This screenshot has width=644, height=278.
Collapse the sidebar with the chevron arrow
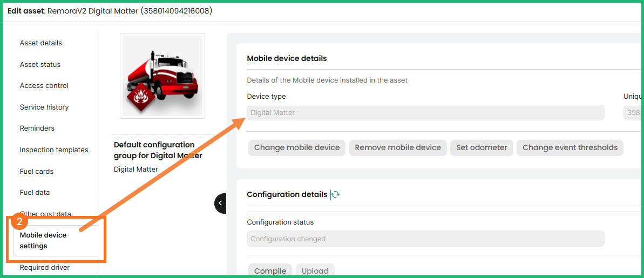[220, 204]
